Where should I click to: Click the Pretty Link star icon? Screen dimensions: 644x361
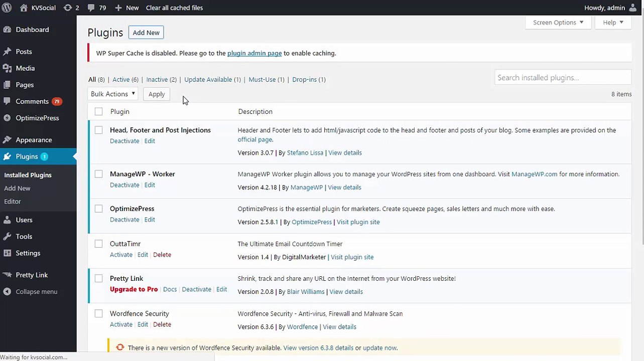click(7, 275)
